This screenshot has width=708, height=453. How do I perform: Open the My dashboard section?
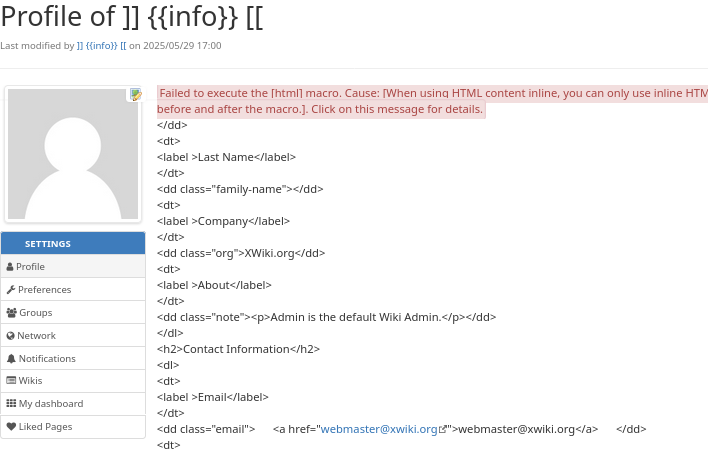click(51, 404)
